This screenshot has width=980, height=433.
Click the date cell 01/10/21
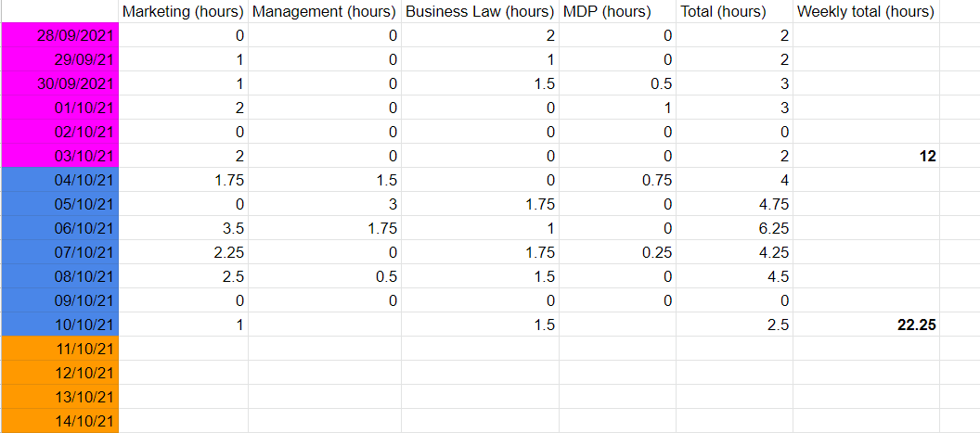pos(59,108)
